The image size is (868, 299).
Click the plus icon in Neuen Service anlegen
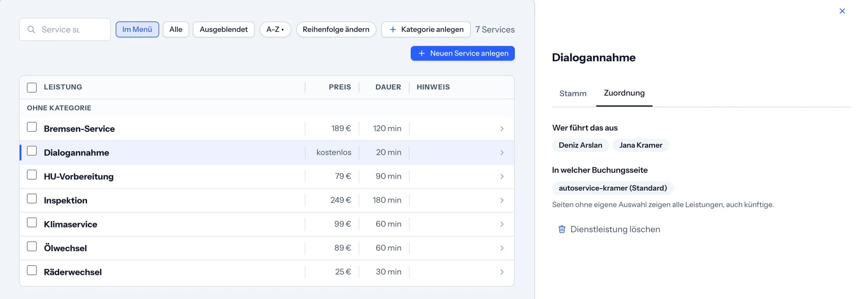tap(422, 54)
